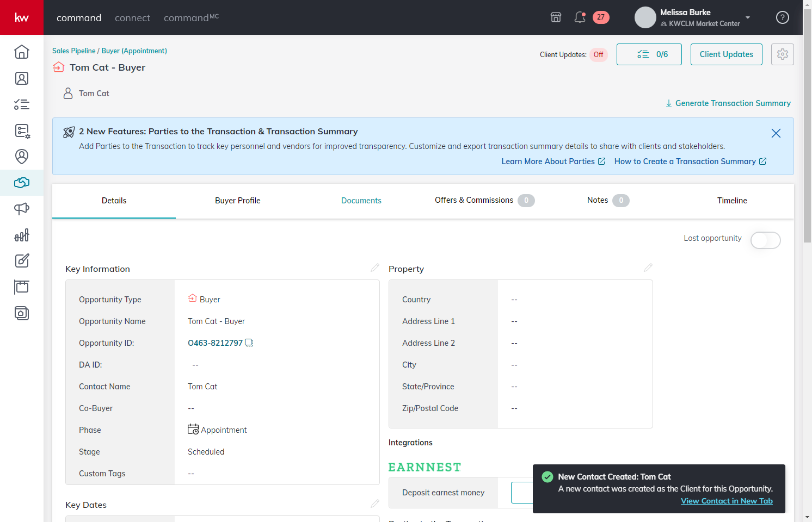Screen dimensions: 812x522
Task: Open the Opportunities handshake icon in sidebar
Action: pyautogui.click(x=22, y=183)
